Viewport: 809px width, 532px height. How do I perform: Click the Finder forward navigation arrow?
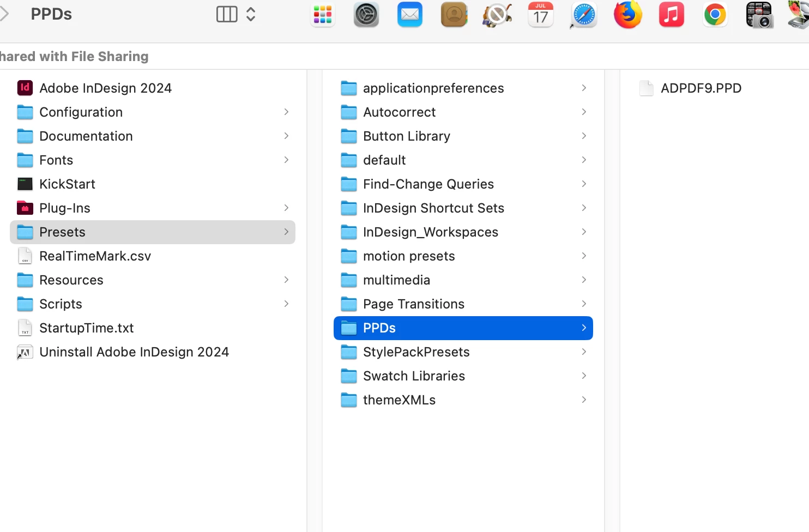pyautogui.click(x=4, y=14)
